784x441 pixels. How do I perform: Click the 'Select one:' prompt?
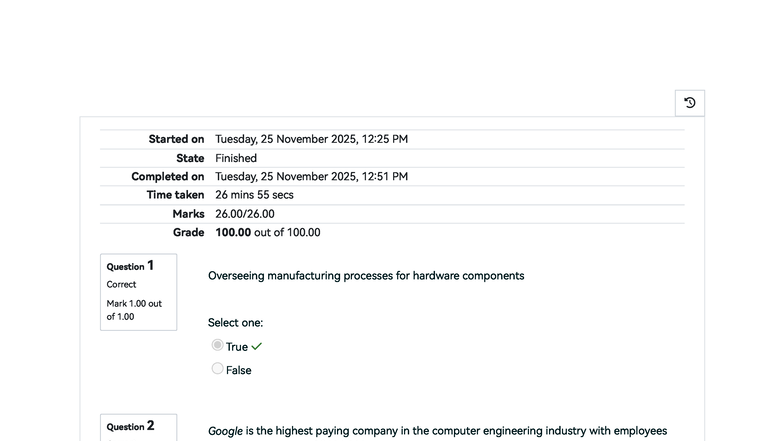(x=236, y=323)
